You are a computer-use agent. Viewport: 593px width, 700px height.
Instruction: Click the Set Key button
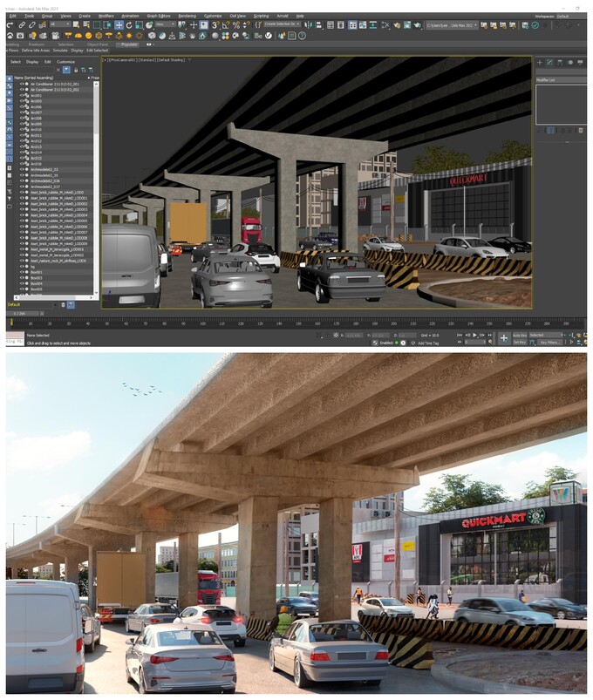pyautogui.click(x=520, y=342)
